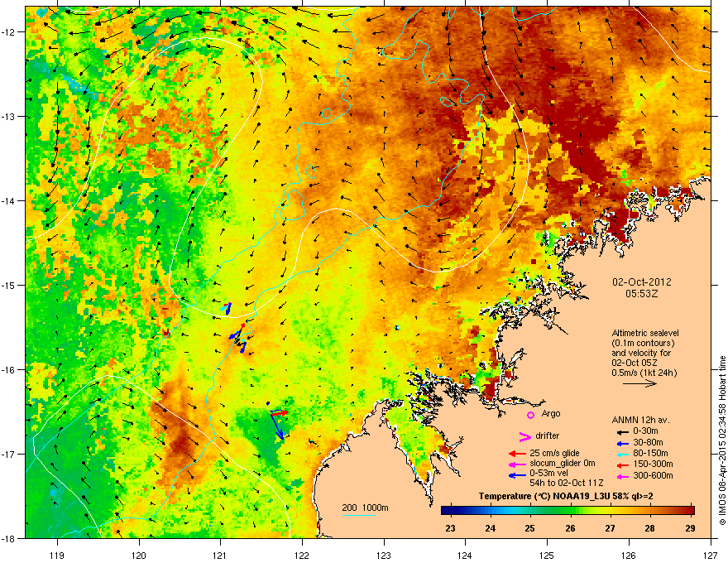Viewport: 728px width, 563px height.
Task: Click the Temperature (°C) NOAA19_L3U colorbar title
Action: (x=566, y=496)
